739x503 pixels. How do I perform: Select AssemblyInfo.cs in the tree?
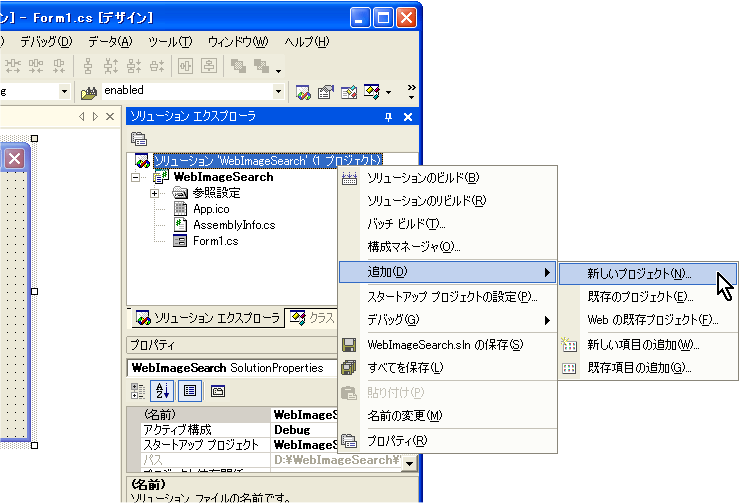pos(234,225)
